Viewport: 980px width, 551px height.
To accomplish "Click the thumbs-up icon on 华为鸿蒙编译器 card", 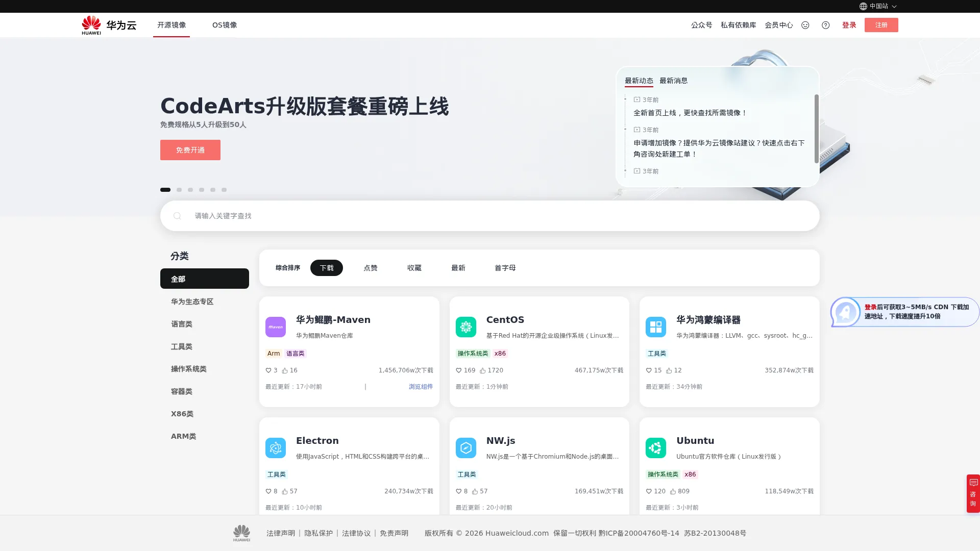I will pyautogui.click(x=669, y=370).
